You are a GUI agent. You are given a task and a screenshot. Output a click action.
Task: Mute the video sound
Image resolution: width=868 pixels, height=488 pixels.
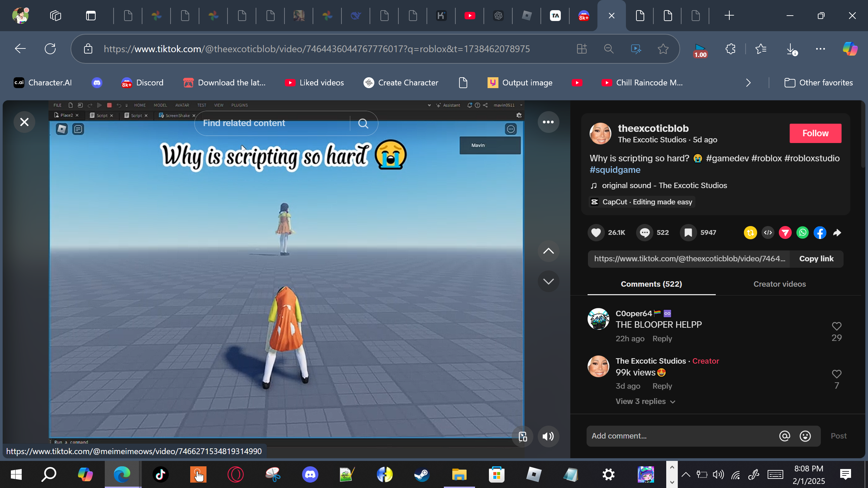(x=548, y=436)
